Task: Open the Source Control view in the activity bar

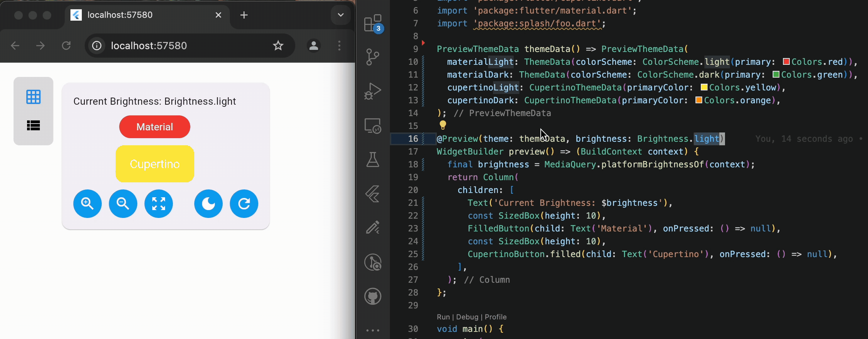Action: click(x=372, y=57)
